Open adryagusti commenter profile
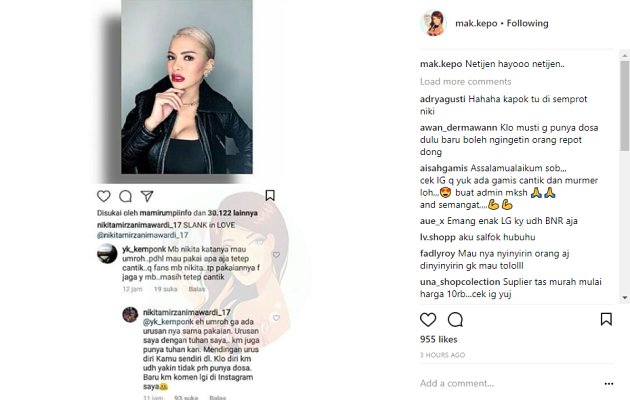This screenshot has height=400, width=630. [442, 99]
